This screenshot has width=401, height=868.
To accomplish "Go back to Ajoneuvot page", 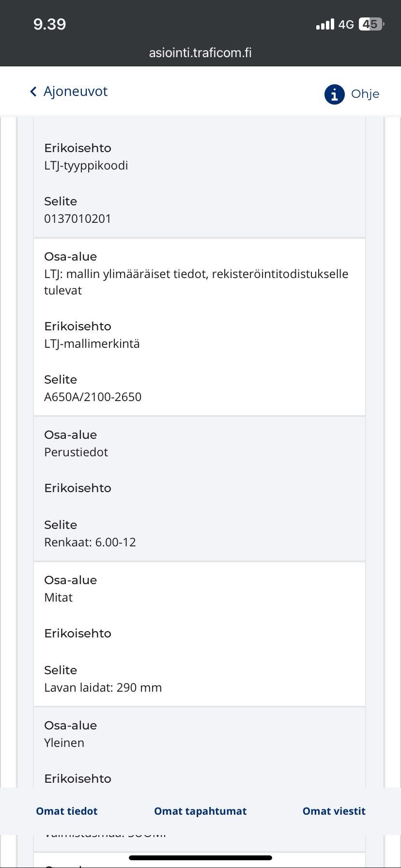I will pyautogui.click(x=76, y=92).
